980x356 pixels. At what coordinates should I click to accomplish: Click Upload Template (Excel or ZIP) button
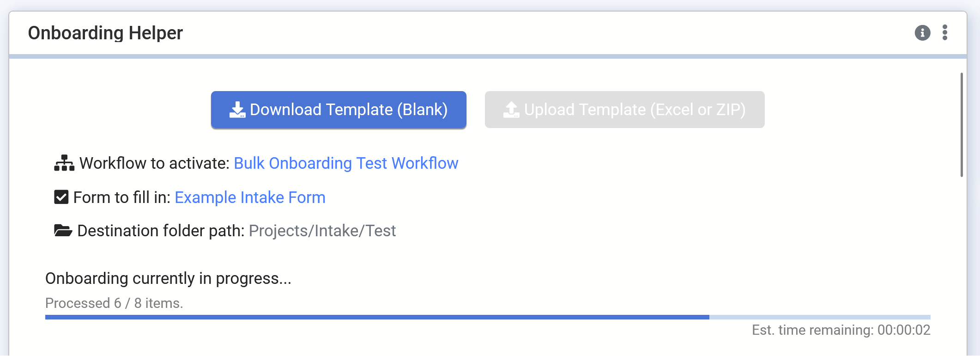pos(624,110)
